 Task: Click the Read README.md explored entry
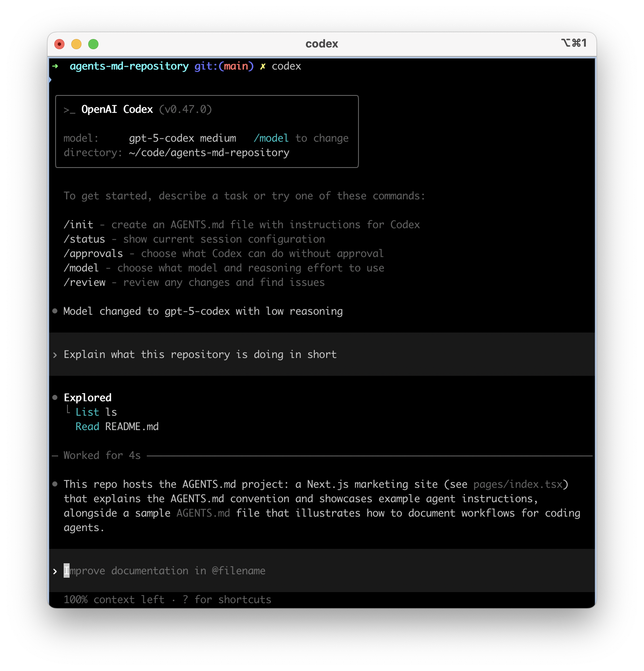click(117, 427)
